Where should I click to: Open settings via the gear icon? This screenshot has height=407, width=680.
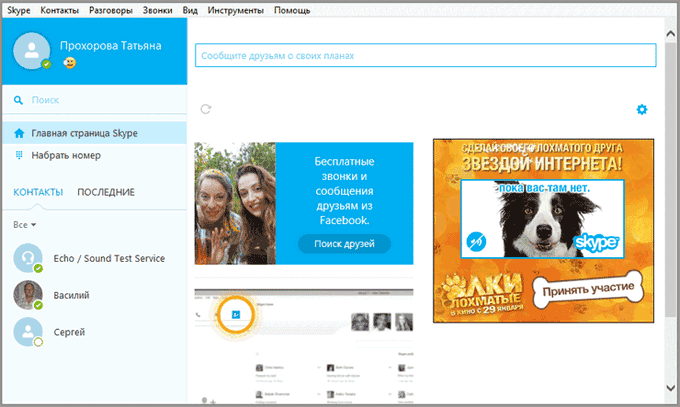click(642, 109)
